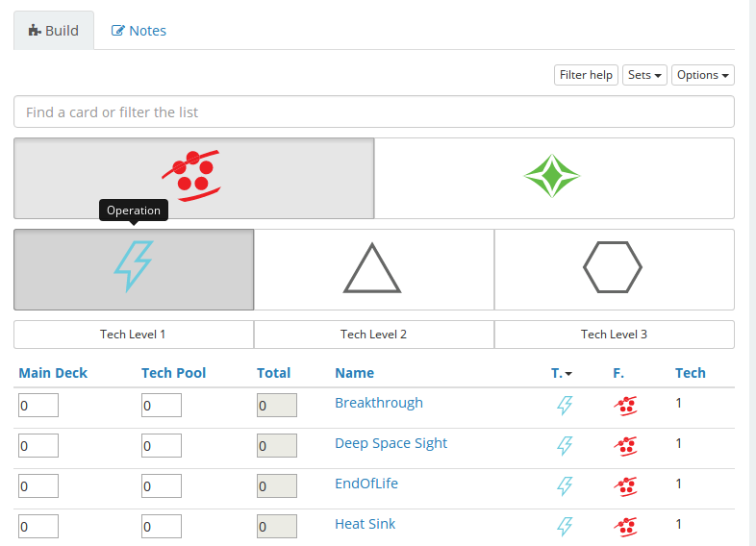Toggle the Operation lightning bolt type filter
The width and height of the screenshot is (756, 546).
pyautogui.click(x=134, y=269)
